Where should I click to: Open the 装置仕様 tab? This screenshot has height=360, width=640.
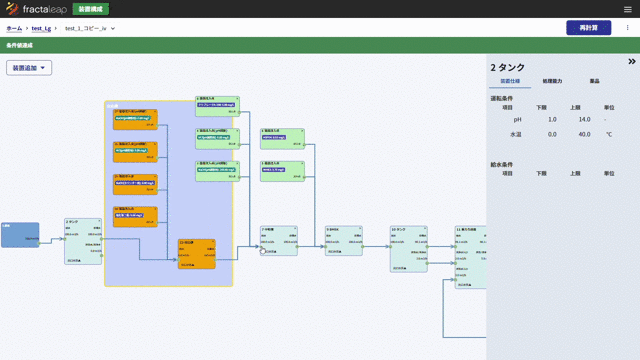tap(510, 81)
